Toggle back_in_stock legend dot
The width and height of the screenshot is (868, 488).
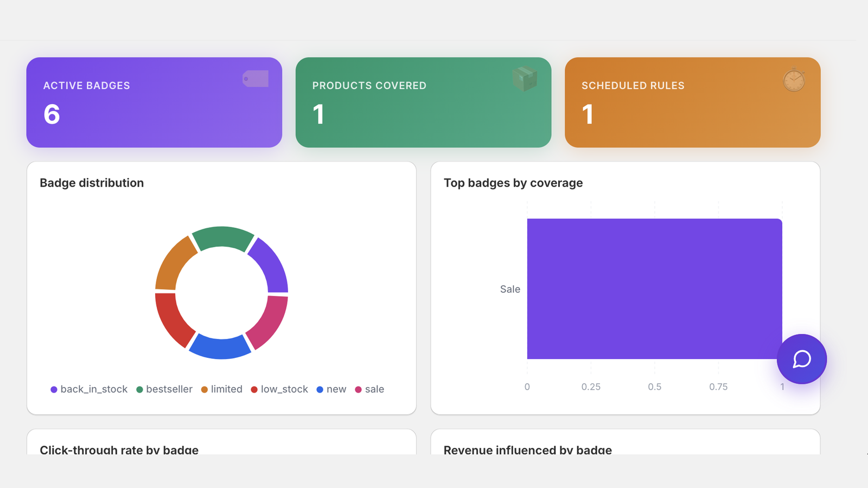click(x=54, y=389)
